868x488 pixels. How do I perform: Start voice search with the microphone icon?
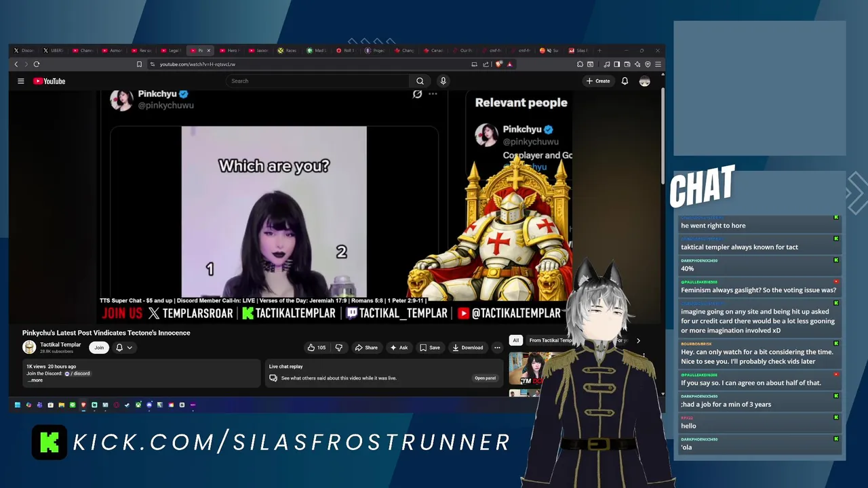pos(443,81)
